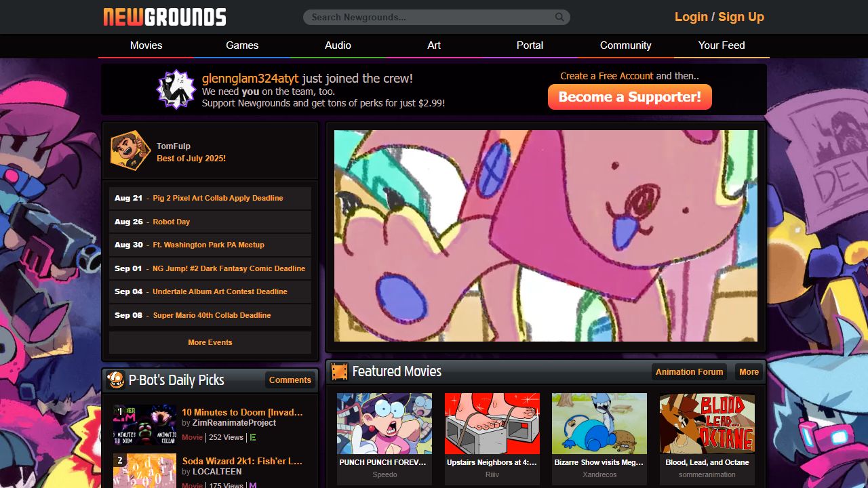Image resolution: width=868 pixels, height=488 pixels.
Task: Open 10 Minutes to Doom thumbnail
Action: pos(144,425)
